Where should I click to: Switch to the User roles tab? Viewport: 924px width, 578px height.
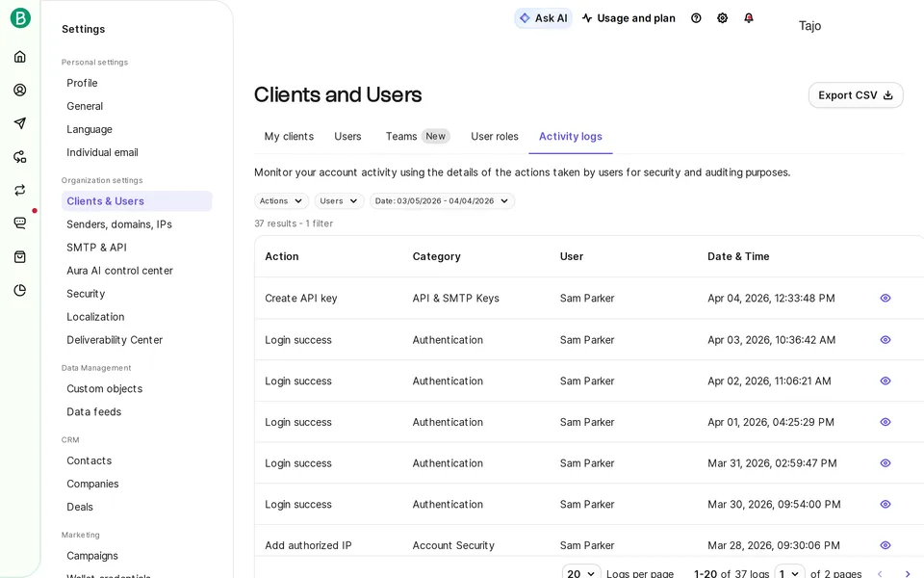point(495,136)
